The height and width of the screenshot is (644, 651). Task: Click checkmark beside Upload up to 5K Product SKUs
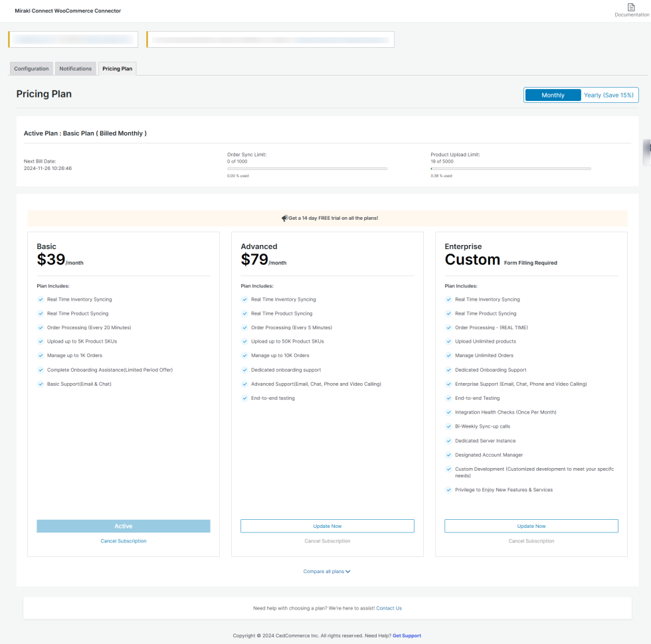[x=41, y=341]
